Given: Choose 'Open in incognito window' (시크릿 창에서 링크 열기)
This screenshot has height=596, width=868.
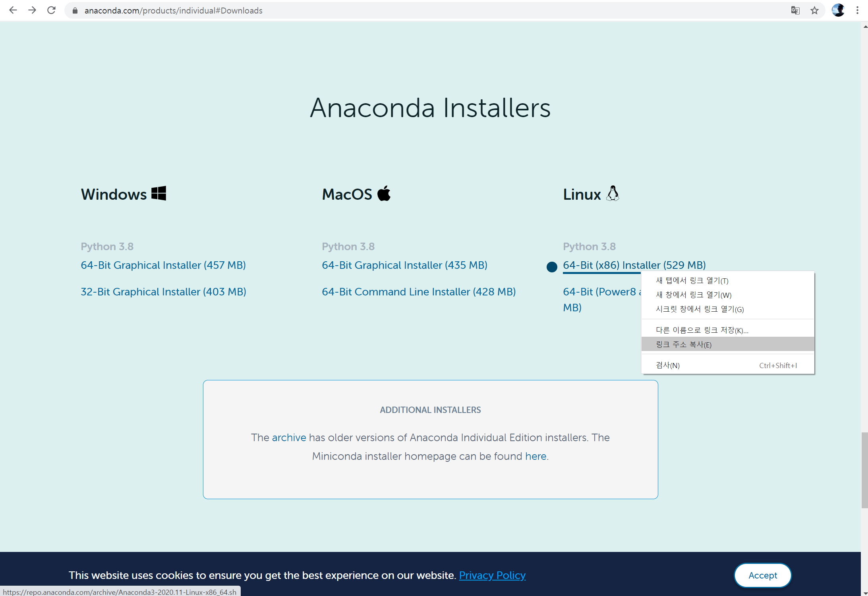Looking at the screenshot, I should [699, 309].
